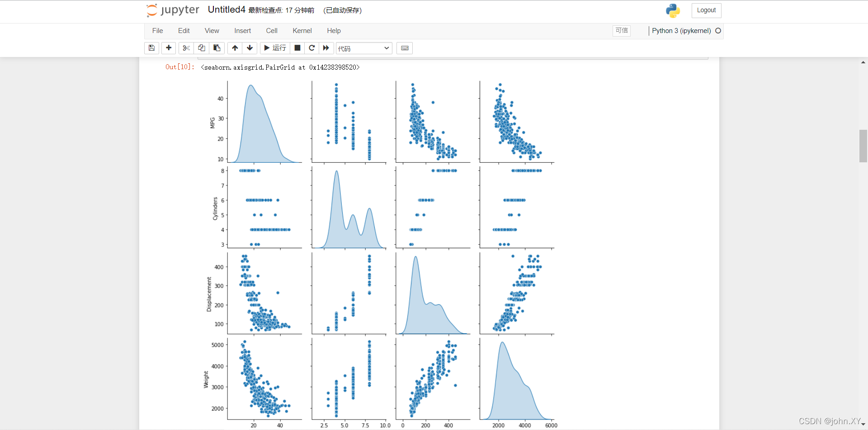Copy the selected cell
The height and width of the screenshot is (430, 868).
[202, 48]
